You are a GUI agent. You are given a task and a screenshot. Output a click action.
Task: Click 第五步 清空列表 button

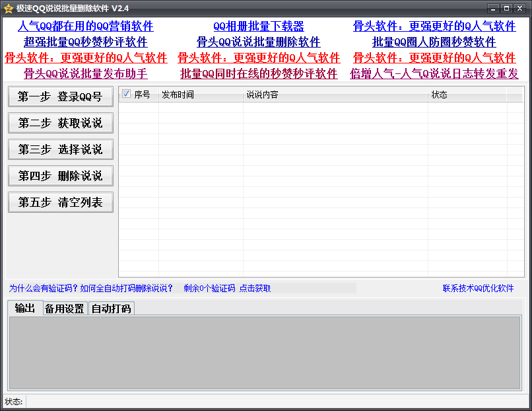tap(60, 202)
